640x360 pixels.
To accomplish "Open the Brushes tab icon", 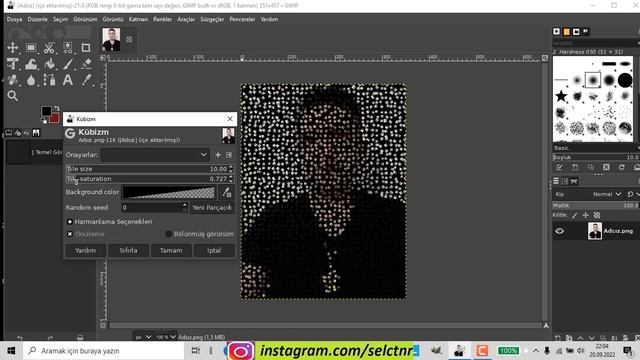I will click(556, 31).
